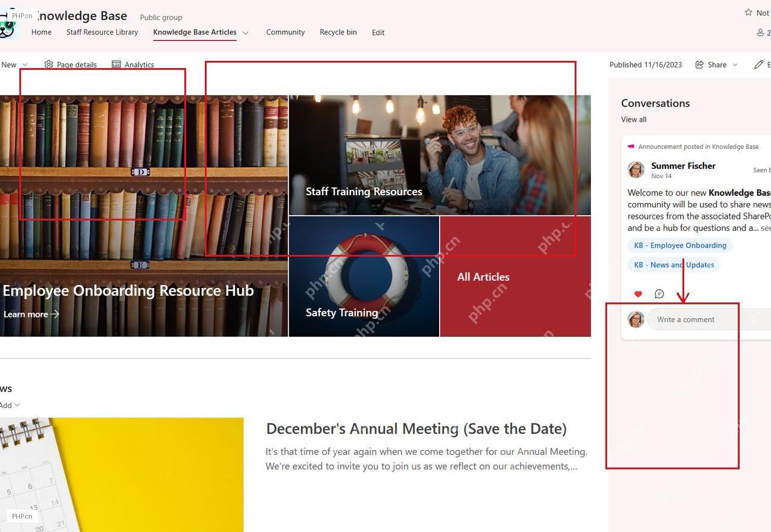
Task: Click Edit in site navigation
Action: [x=378, y=33]
